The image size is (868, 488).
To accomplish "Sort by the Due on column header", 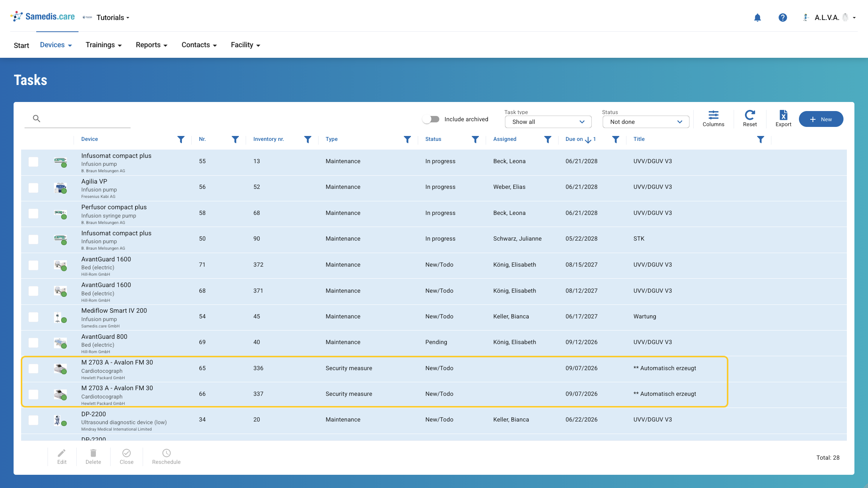I will (x=574, y=139).
